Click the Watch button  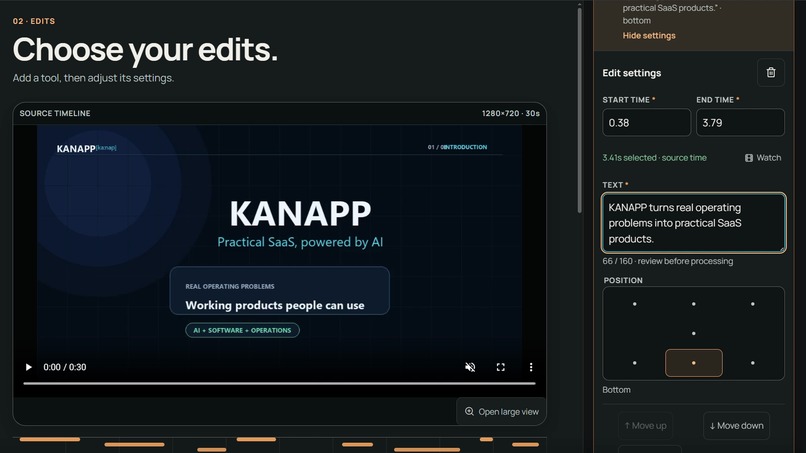point(763,158)
